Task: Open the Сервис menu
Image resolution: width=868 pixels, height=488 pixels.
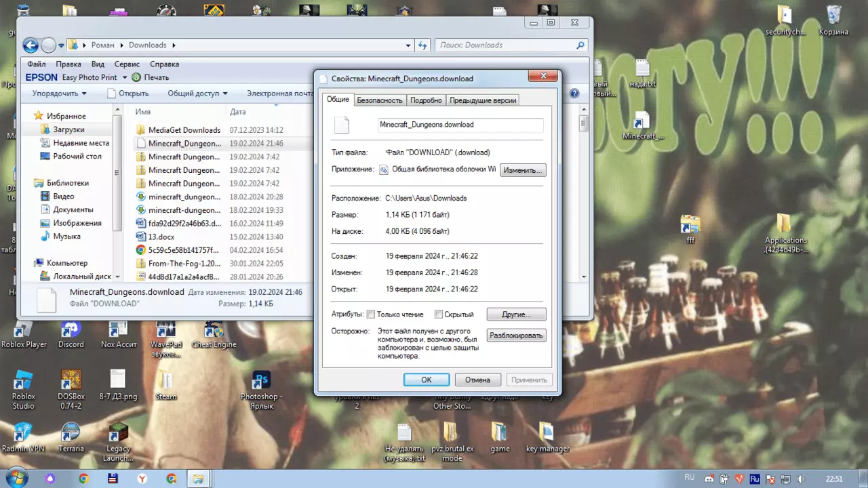Action: click(x=127, y=64)
